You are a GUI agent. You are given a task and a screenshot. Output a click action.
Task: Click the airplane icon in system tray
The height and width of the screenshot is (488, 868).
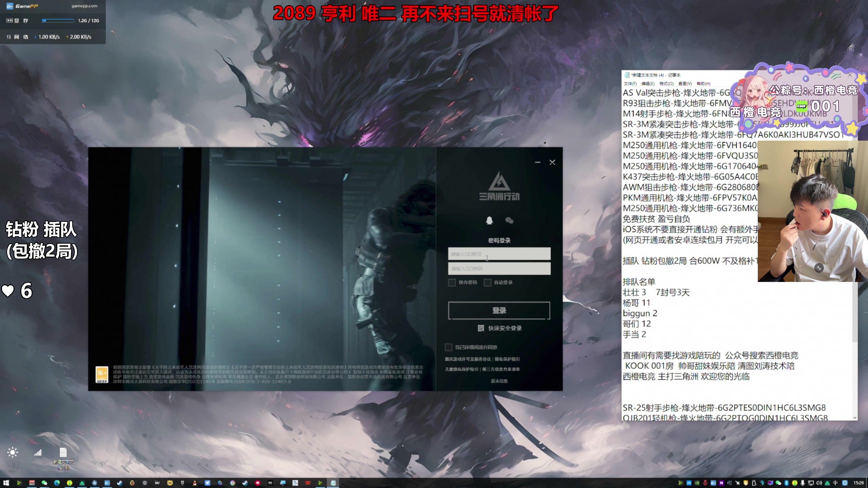(737, 483)
